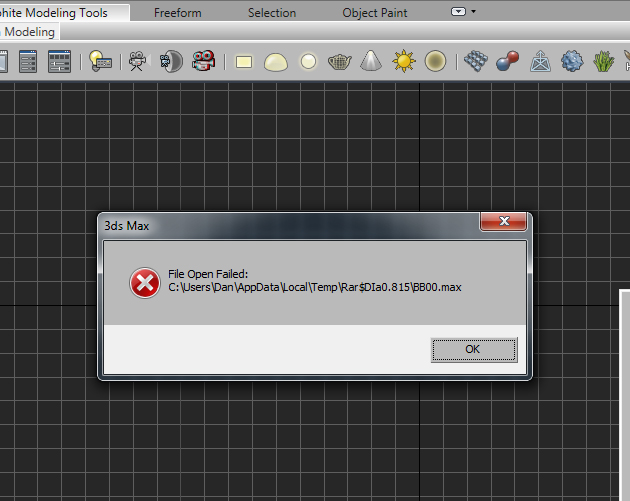Click the light bulb toolbar icon

click(x=100, y=62)
